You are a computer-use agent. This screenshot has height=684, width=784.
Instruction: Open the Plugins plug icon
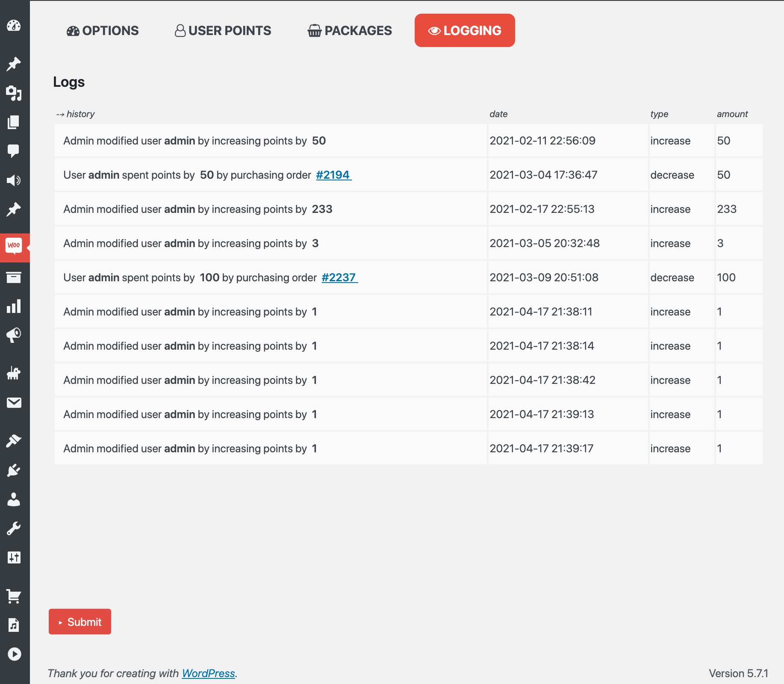coord(14,470)
